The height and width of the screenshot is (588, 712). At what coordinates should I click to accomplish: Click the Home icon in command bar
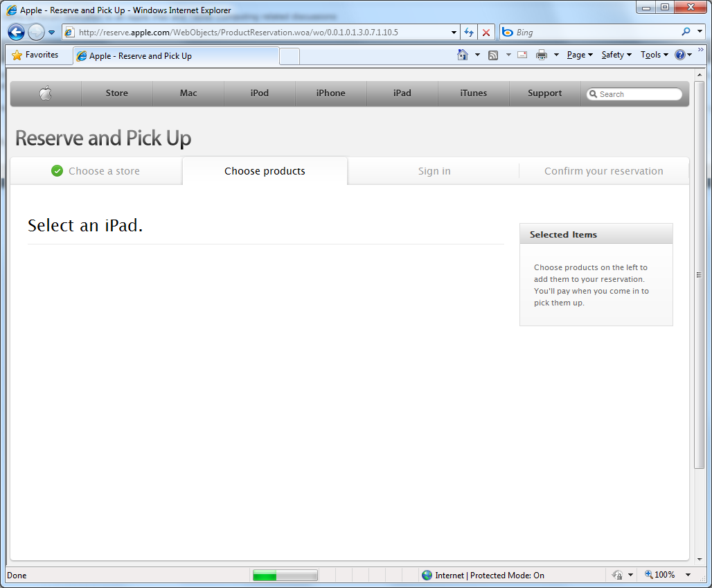coord(462,55)
